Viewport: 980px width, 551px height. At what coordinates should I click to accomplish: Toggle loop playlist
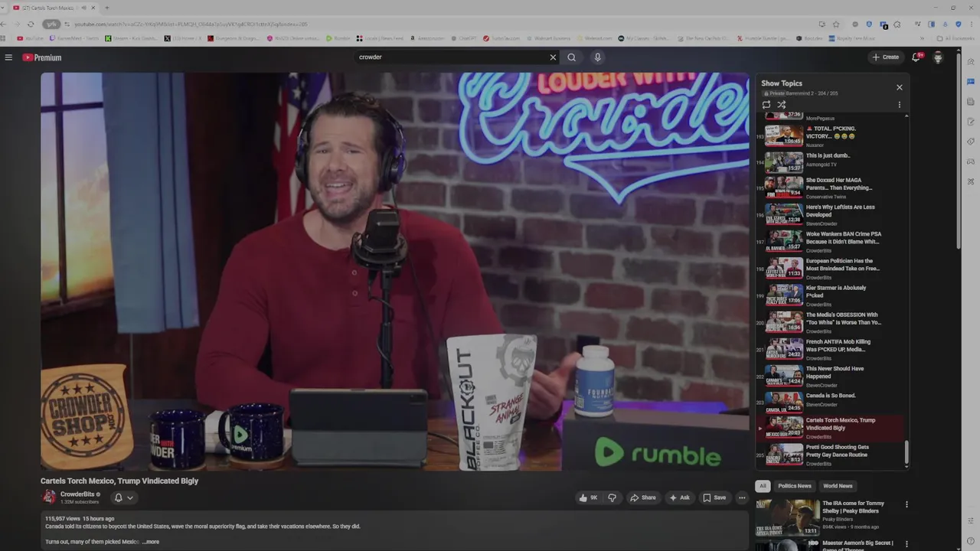[x=766, y=105]
